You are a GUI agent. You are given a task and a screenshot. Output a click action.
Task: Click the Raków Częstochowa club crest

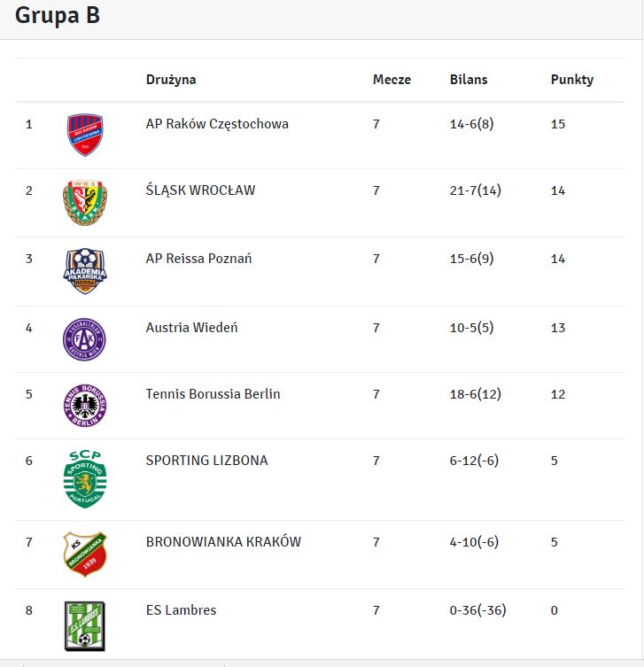[x=85, y=135]
